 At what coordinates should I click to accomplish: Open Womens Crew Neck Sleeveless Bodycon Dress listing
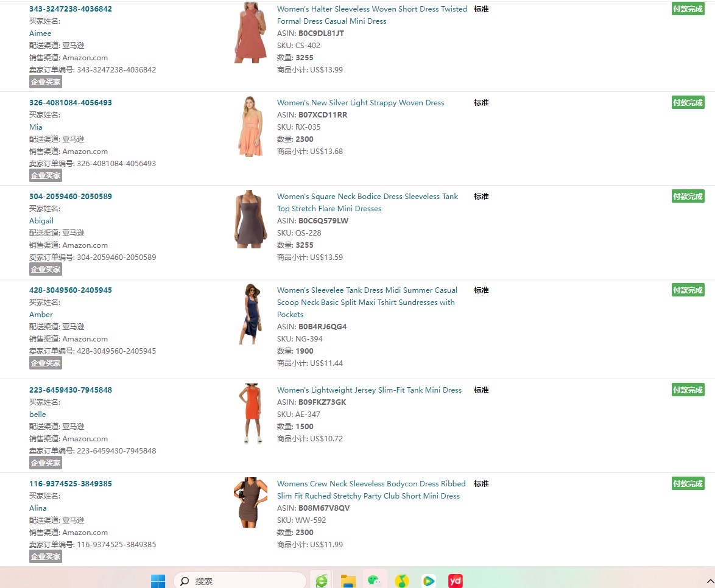click(x=371, y=489)
